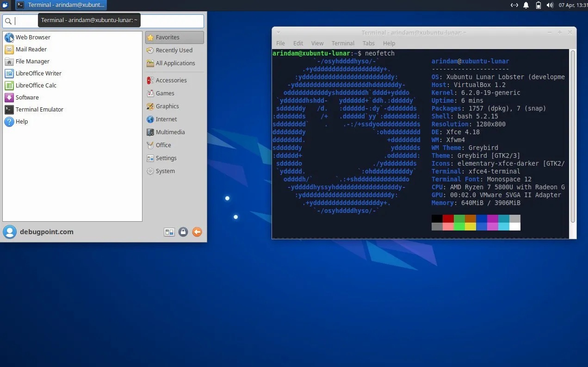Image resolution: width=588 pixels, height=367 pixels.
Task: Switch to the All Applications category
Action: point(175,63)
